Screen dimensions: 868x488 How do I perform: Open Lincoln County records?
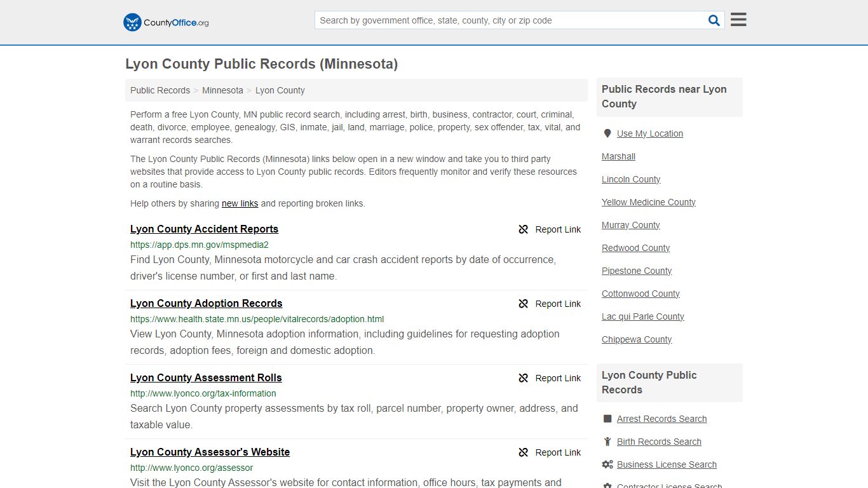[631, 179]
